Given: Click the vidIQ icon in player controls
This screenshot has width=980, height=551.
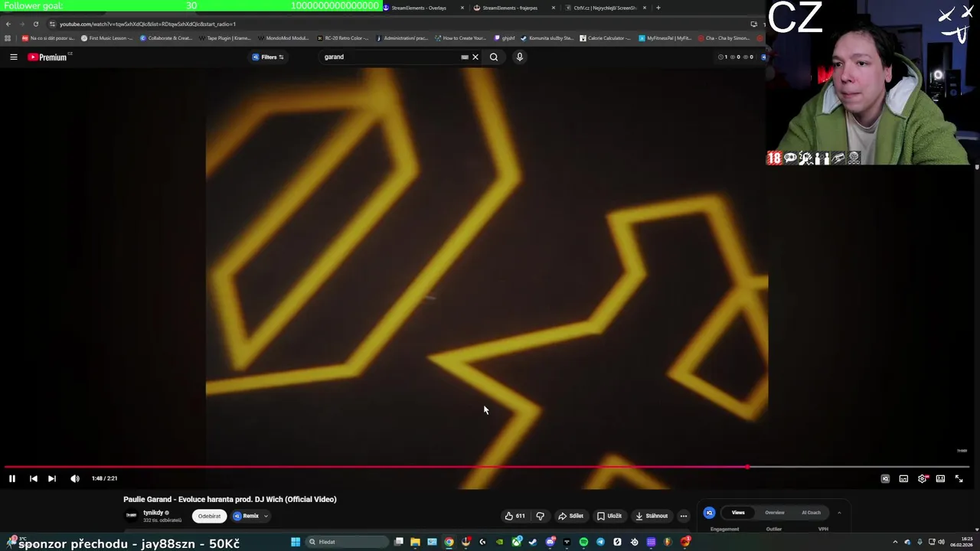Looking at the screenshot, I should pyautogui.click(x=885, y=478).
